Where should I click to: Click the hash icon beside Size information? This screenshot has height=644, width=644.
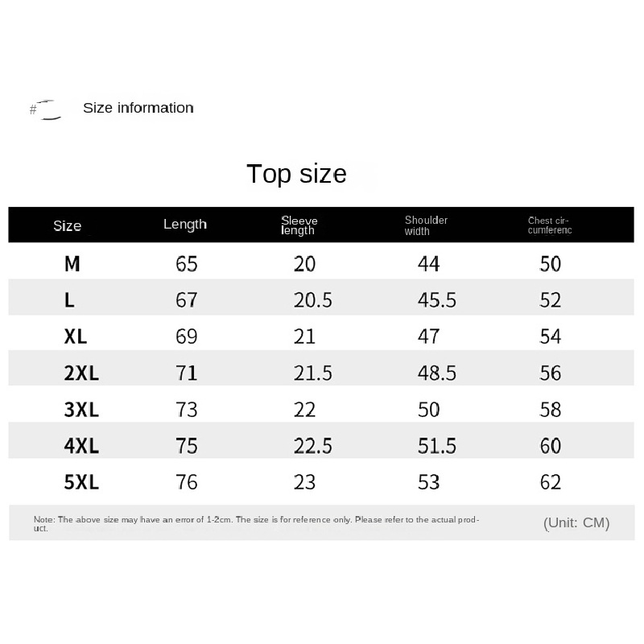(x=33, y=109)
